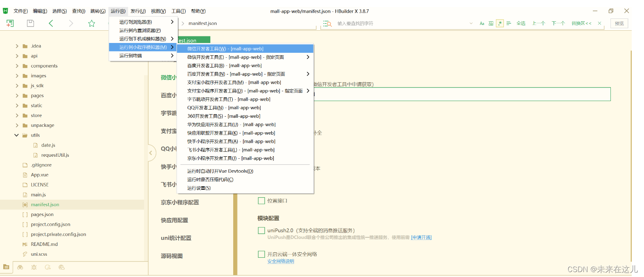Click 全选 select all button
Viewport: 644px width, 277px height.
point(521,23)
